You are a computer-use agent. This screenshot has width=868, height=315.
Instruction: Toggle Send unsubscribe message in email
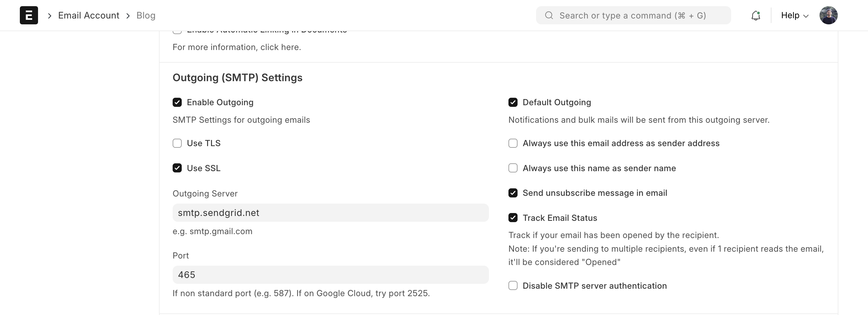click(x=513, y=193)
